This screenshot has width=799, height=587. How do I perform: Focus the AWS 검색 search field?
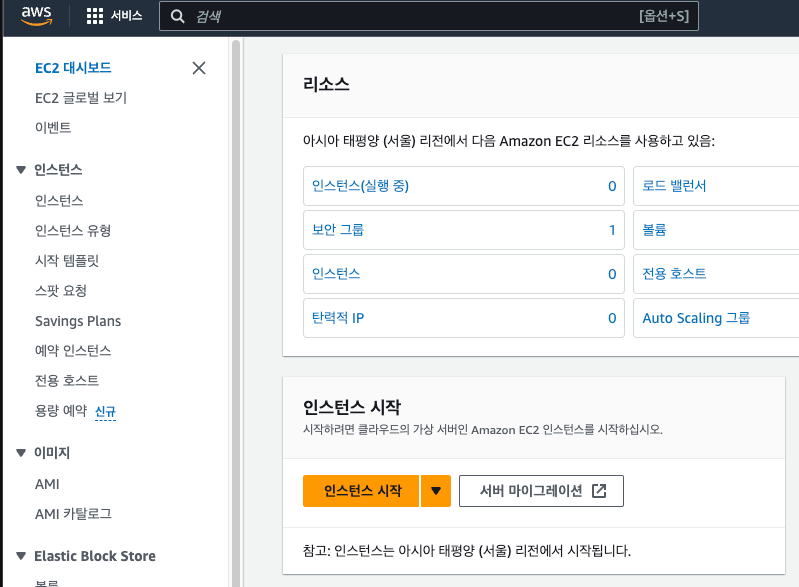pyautogui.click(x=429, y=16)
